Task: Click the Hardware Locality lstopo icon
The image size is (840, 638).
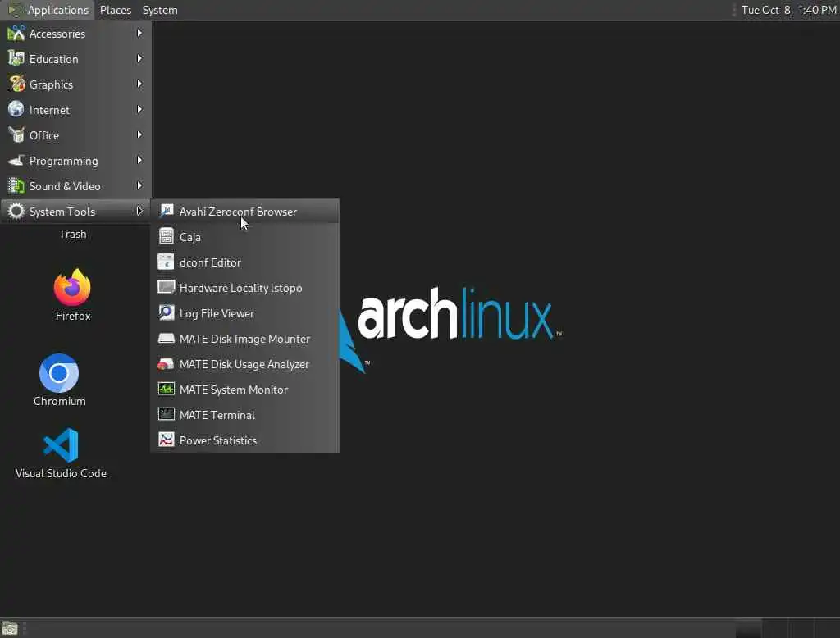Action: (167, 287)
